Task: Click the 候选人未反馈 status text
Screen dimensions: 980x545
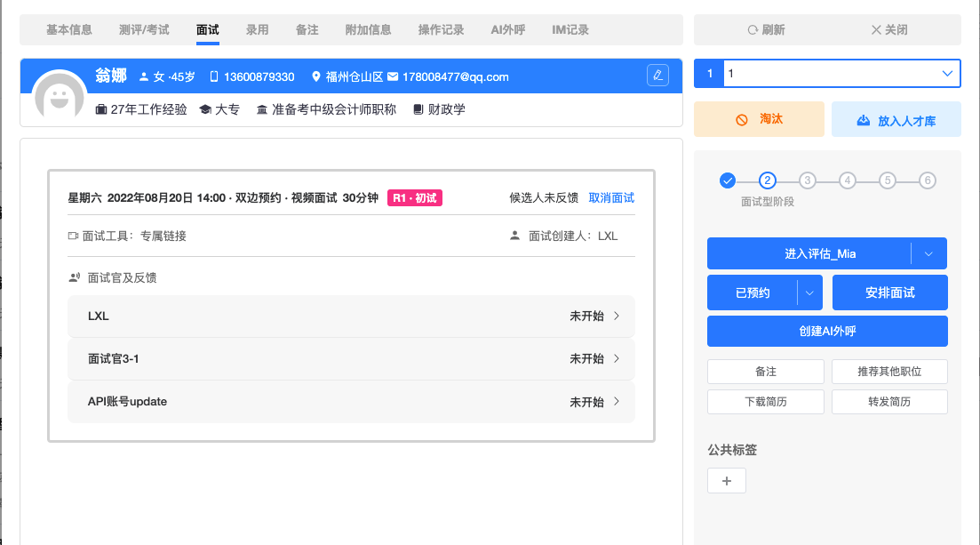Action: pos(544,197)
